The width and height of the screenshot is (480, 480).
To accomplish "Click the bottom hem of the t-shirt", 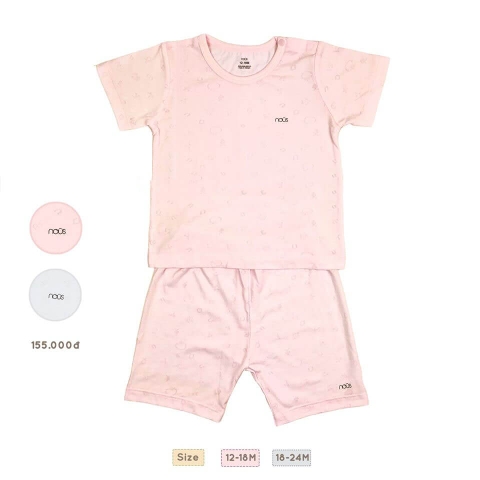I will [247, 263].
